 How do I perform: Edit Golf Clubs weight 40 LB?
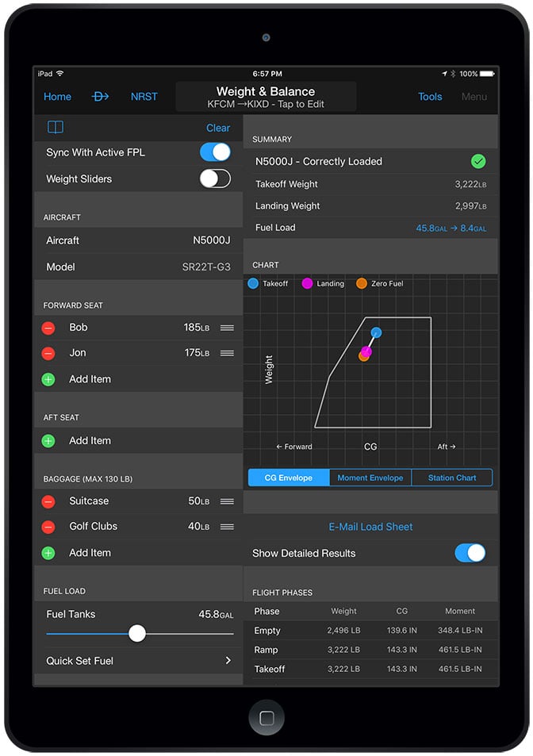tap(198, 527)
